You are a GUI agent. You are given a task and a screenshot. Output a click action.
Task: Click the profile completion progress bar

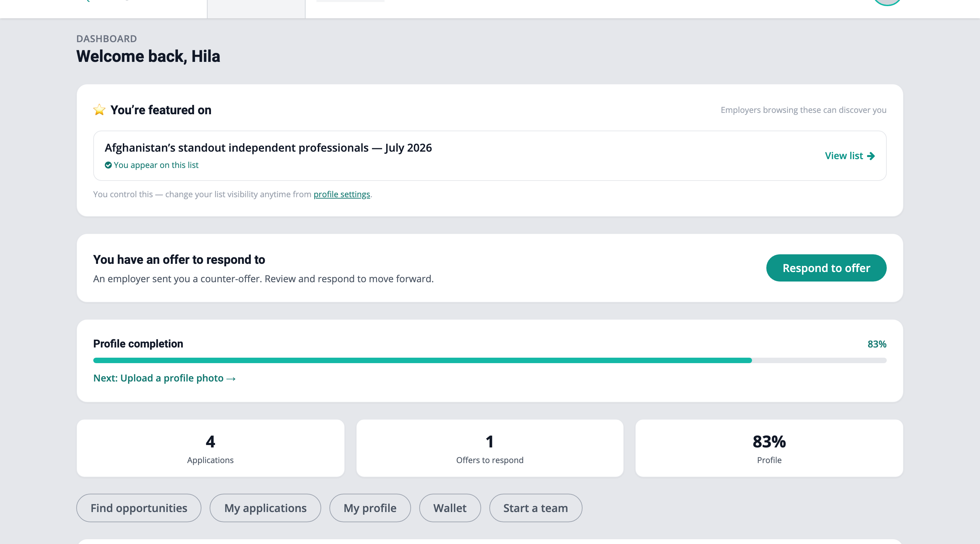[x=490, y=360]
